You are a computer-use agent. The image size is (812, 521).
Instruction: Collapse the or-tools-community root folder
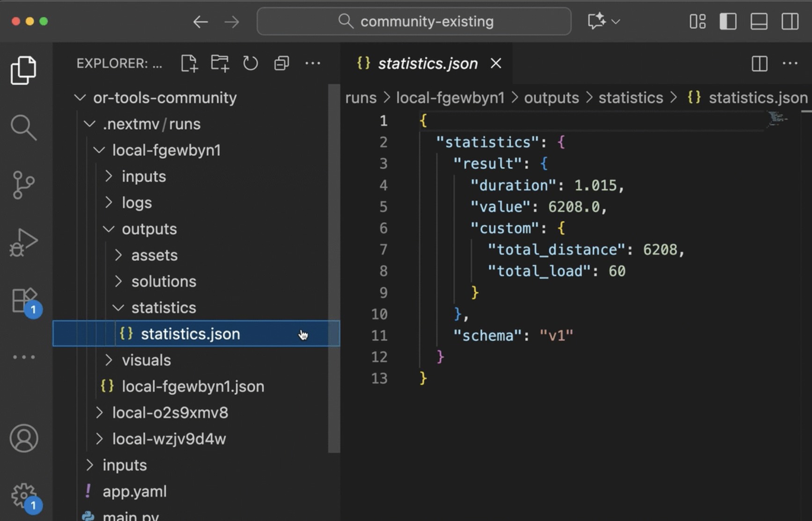(x=80, y=97)
